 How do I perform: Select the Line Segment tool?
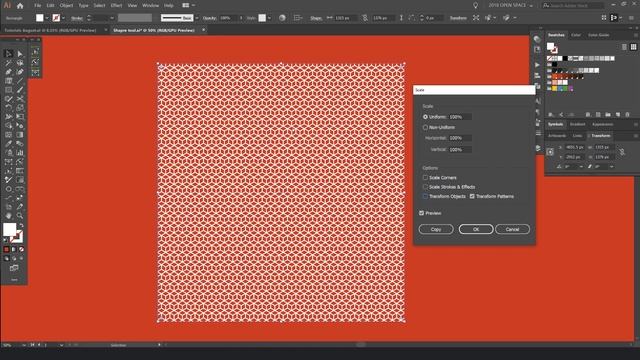coord(20,81)
